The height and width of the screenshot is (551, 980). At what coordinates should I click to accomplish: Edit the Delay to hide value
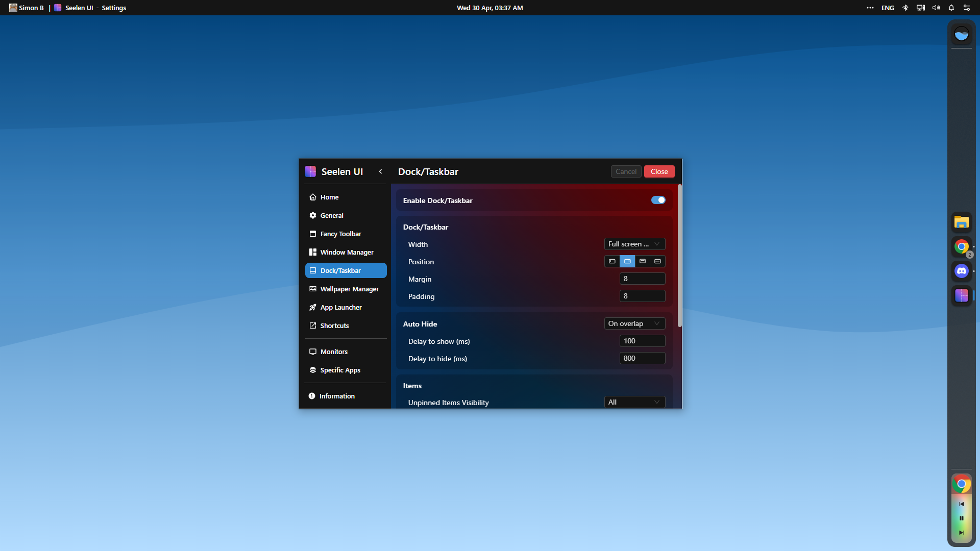(642, 358)
